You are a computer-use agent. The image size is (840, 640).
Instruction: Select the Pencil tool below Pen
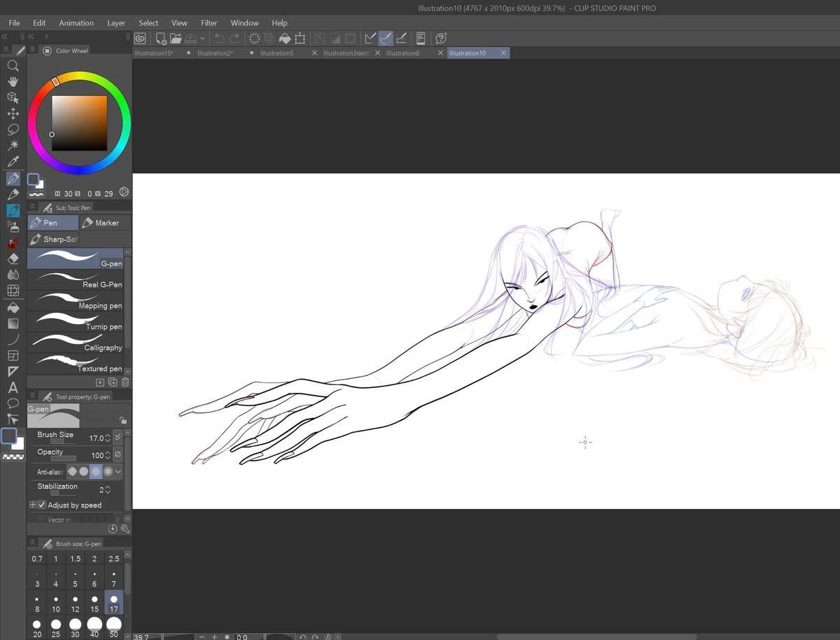click(13, 195)
